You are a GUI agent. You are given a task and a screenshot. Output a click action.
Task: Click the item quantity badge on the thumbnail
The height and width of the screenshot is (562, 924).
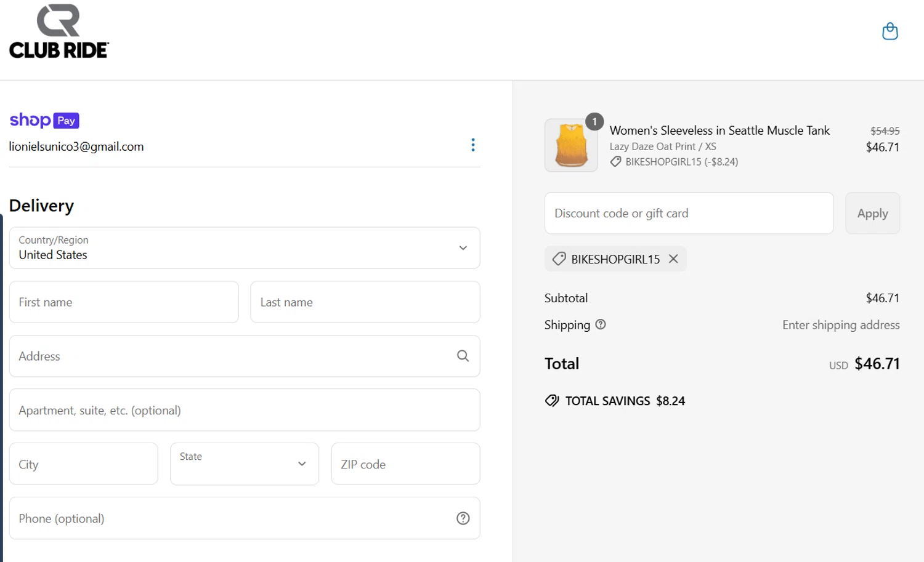coord(594,122)
